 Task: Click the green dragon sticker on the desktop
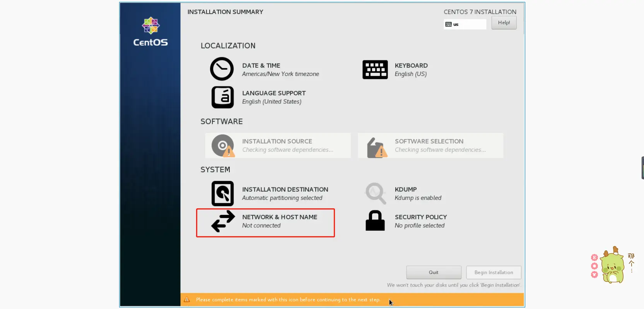point(612,265)
